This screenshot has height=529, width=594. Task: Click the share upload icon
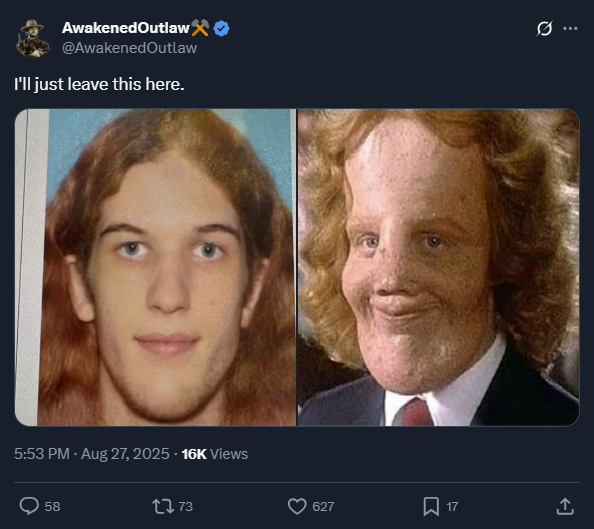pyautogui.click(x=565, y=506)
